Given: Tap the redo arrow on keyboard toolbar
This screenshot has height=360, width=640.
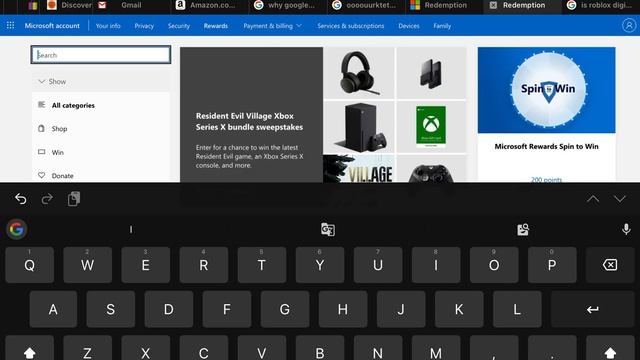Looking at the screenshot, I should [47, 199].
